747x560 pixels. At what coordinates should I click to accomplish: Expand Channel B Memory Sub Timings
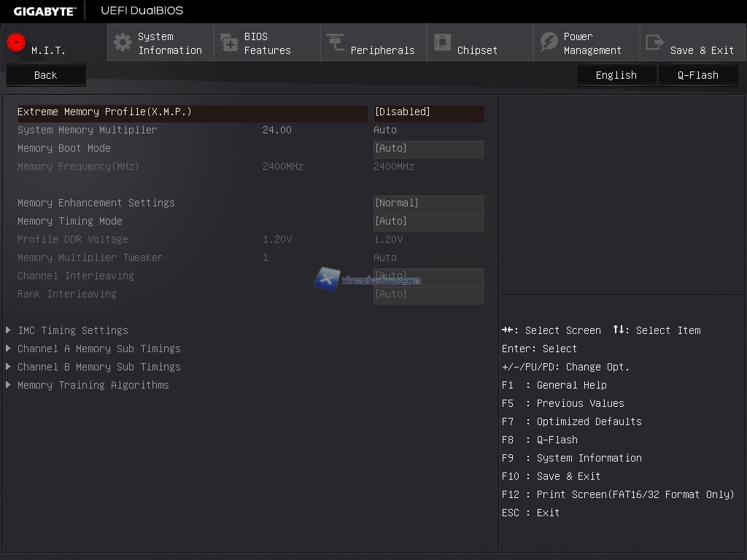98,367
